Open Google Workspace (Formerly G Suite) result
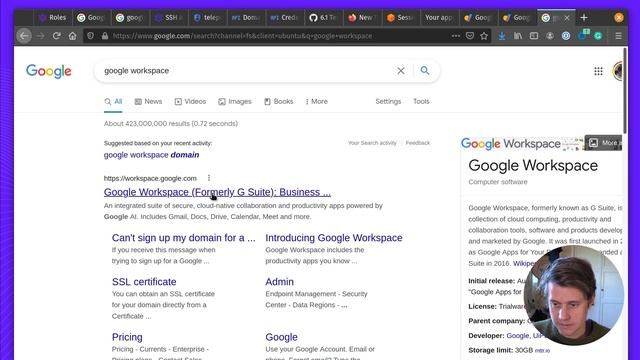 pyautogui.click(x=217, y=192)
